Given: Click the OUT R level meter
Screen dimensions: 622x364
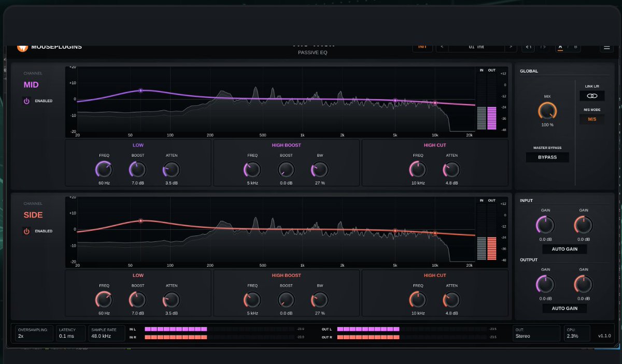Looking at the screenshot, I should coord(412,337).
